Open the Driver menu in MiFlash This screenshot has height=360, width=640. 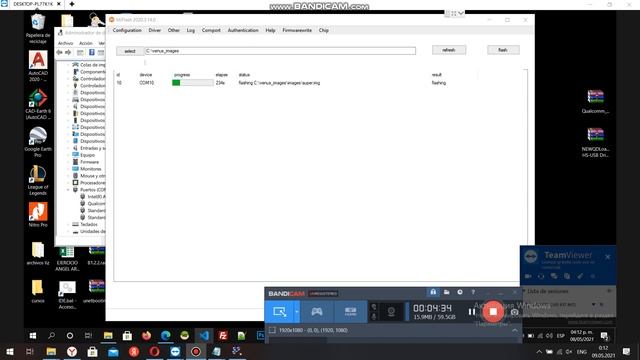155,30
